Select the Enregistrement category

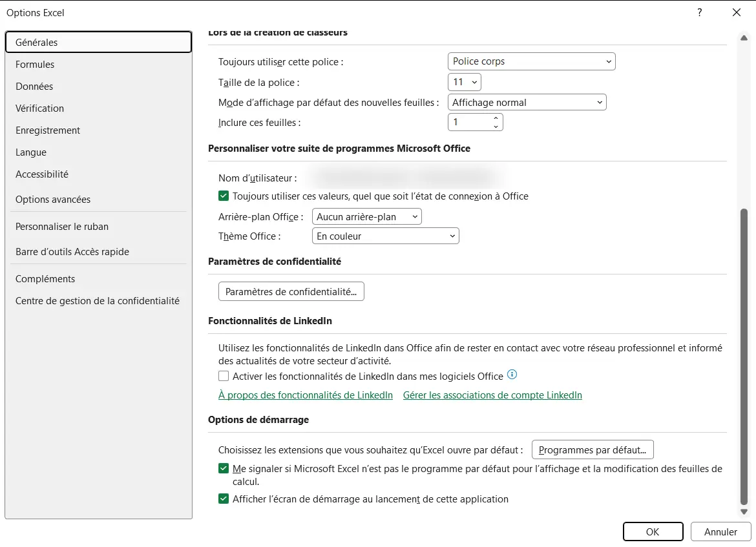pyautogui.click(x=98, y=130)
